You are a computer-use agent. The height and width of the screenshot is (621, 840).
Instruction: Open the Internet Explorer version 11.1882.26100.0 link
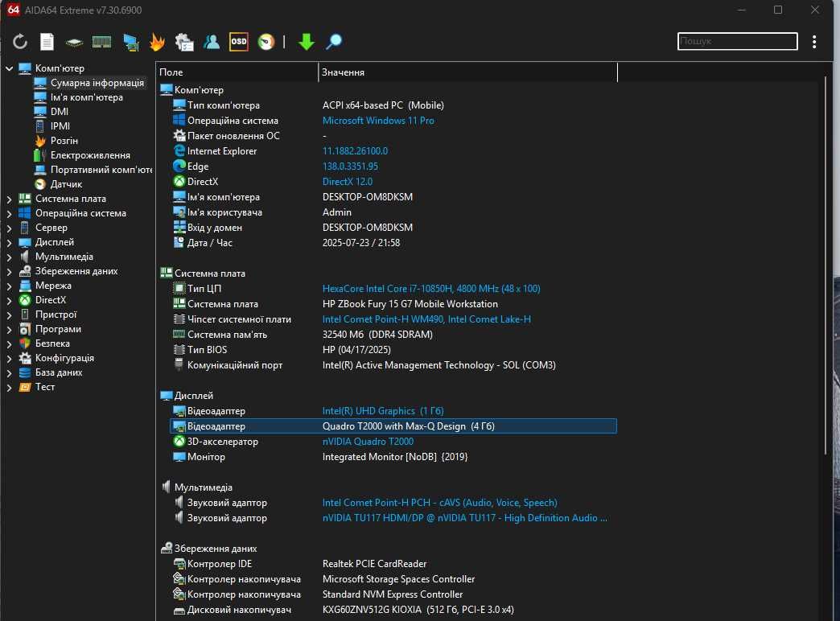pos(355,151)
